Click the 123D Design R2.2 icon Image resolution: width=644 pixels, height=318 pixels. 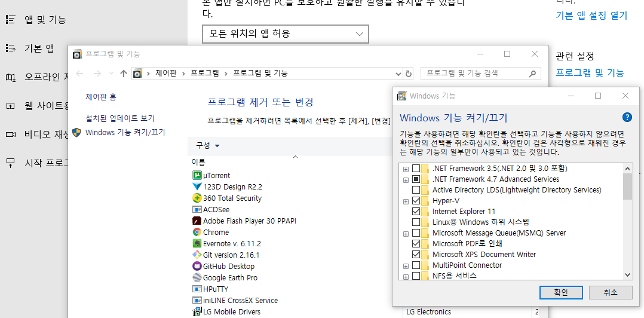(x=197, y=187)
